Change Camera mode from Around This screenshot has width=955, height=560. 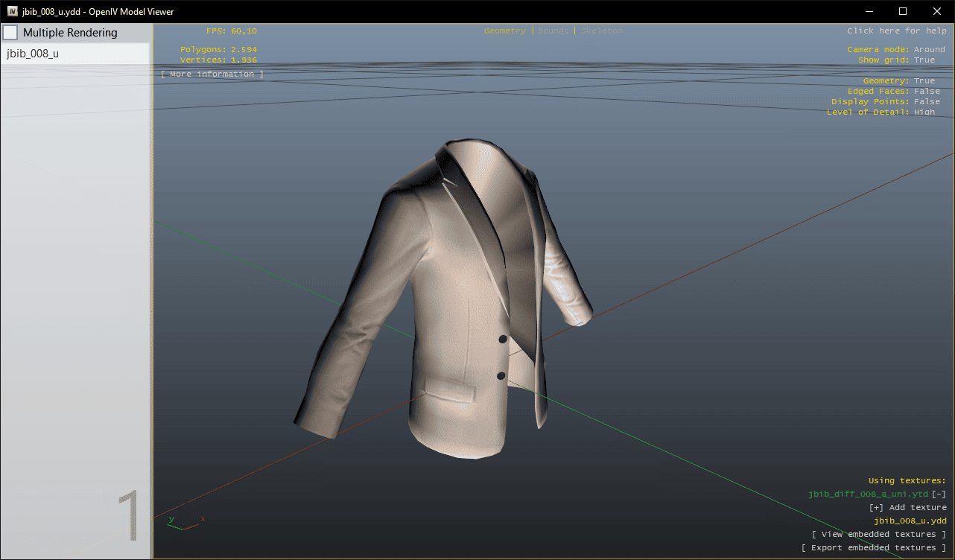pos(929,50)
